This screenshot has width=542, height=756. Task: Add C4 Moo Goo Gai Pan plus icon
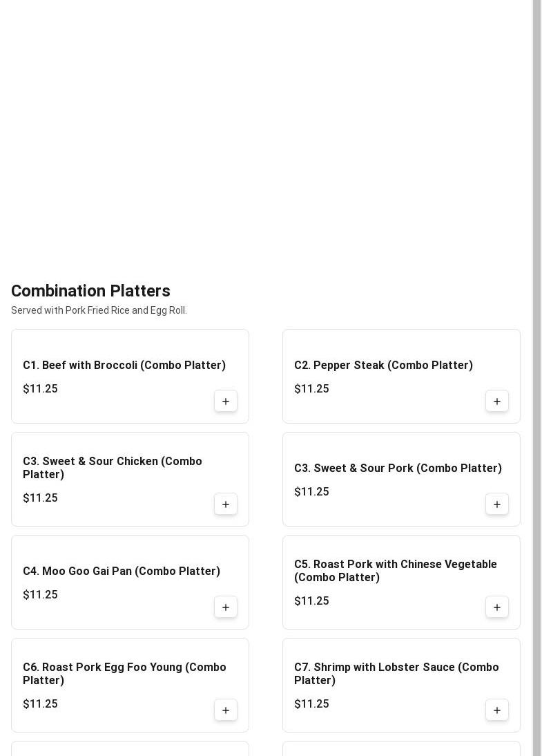(x=226, y=607)
